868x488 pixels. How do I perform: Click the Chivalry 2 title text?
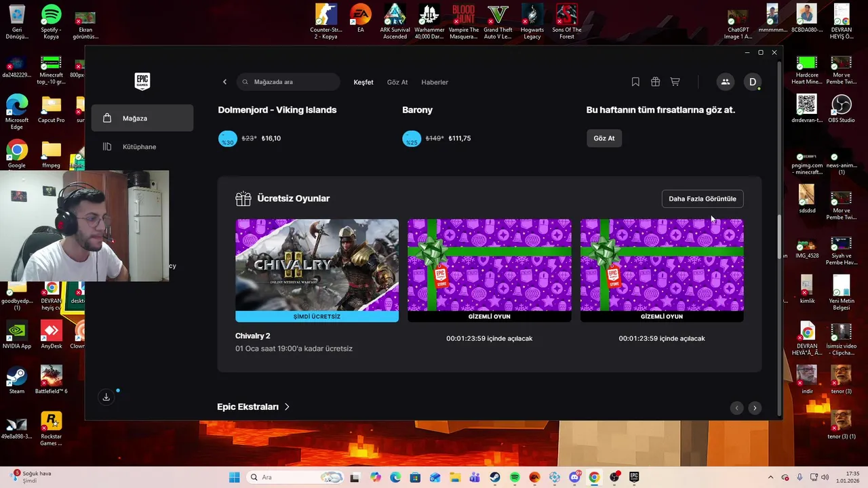(253, 335)
